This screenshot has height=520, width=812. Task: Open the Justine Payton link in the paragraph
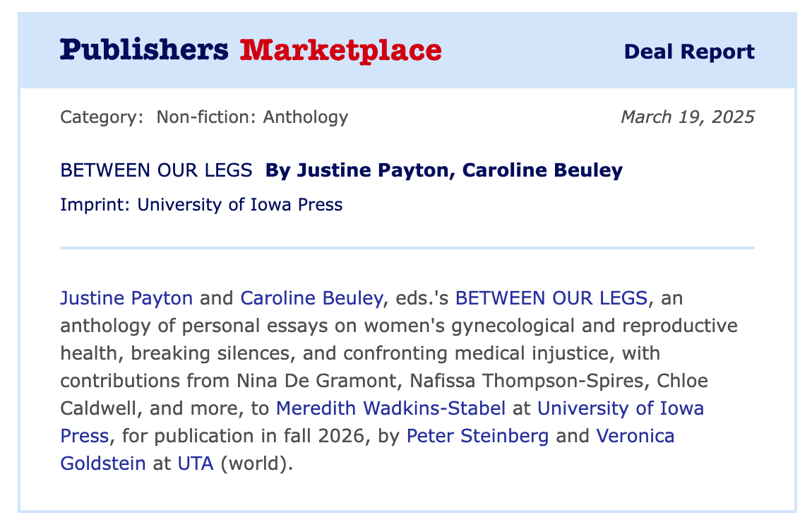point(126,298)
